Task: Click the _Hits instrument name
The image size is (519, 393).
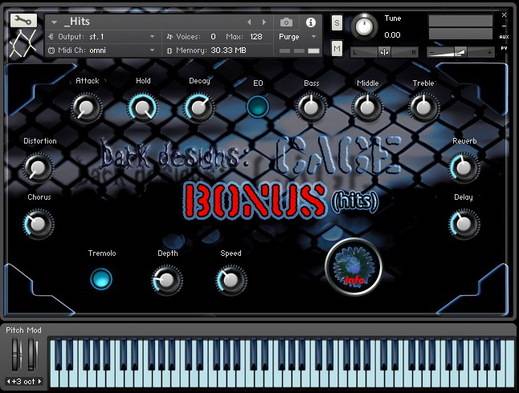Action: [x=77, y=22]
